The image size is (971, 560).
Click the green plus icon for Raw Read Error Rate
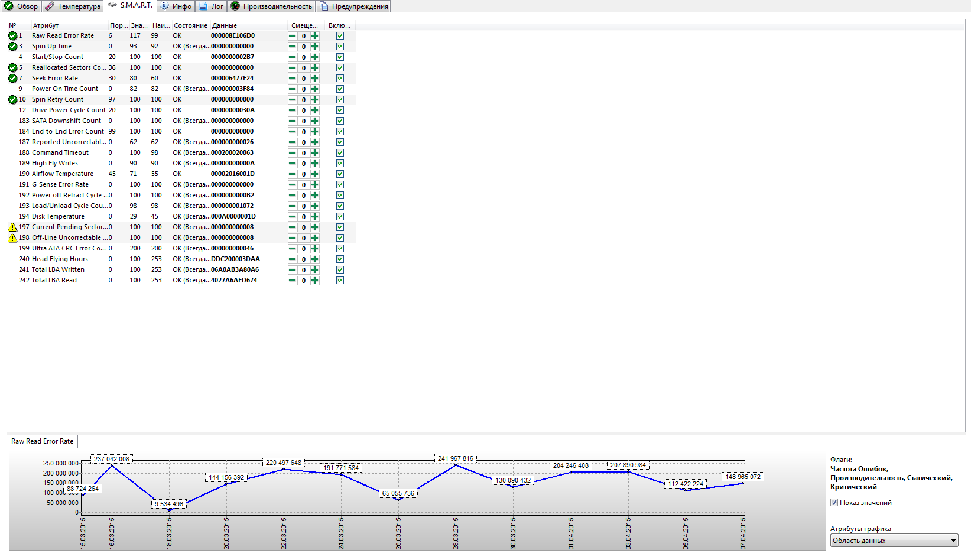315,36
